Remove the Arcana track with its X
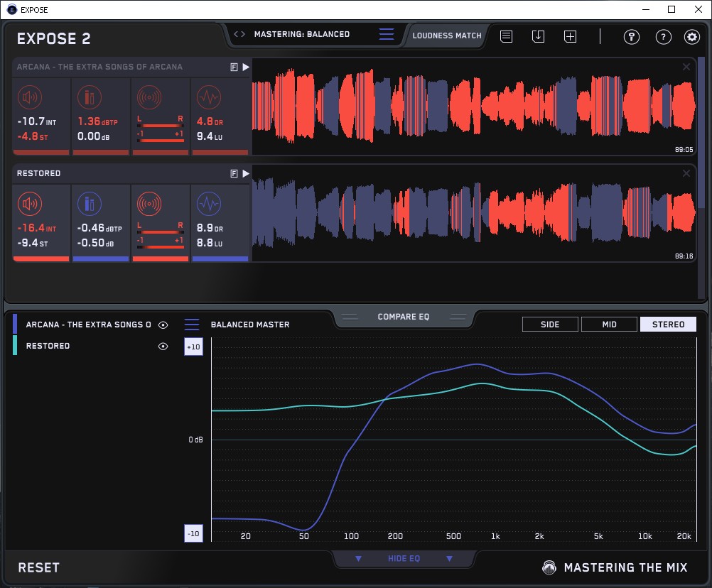712x588 pixels. (686, 67)
